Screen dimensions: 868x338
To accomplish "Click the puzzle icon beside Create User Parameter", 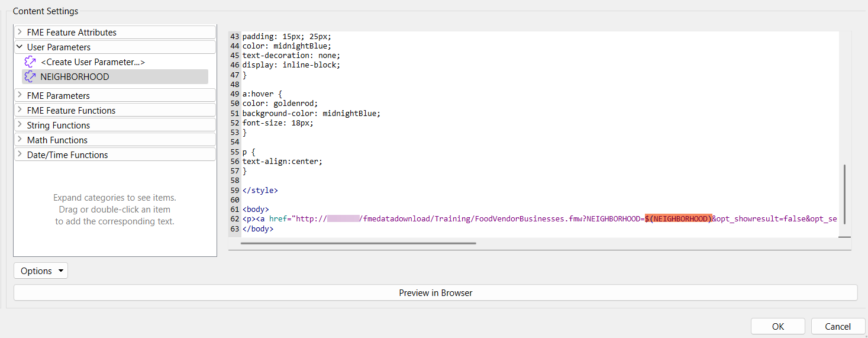I will pyautogui.click(x=30, y=62).
